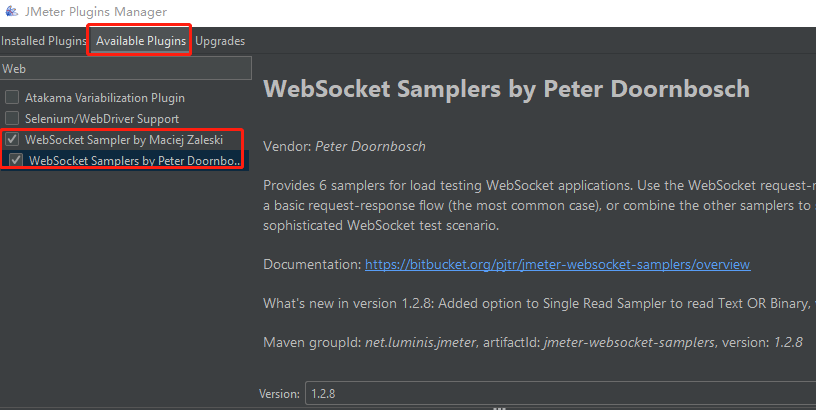This screenshot has width=816, height=410.
Task: Open the Version 1.2.8 dropdown
Action: (558, 394)
